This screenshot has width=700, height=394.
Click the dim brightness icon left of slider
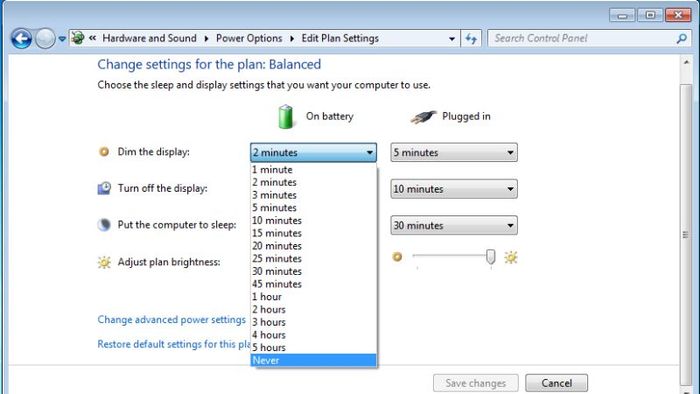click(397, 257)
